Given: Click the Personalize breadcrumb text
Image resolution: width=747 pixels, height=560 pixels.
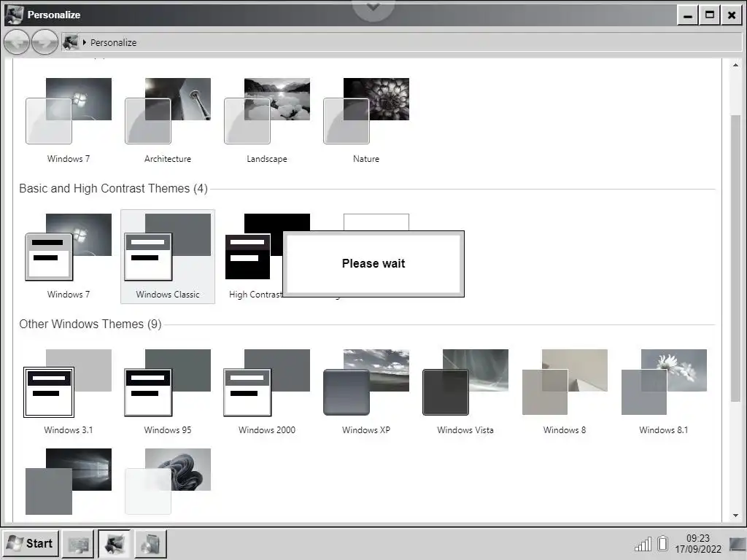Looking at the screenshot, I should coord(113,42).
